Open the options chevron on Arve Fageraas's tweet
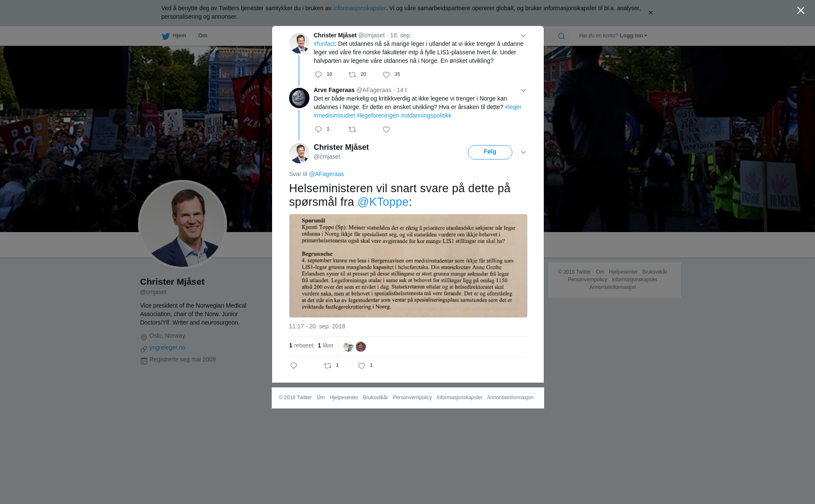 coord(523,90)
